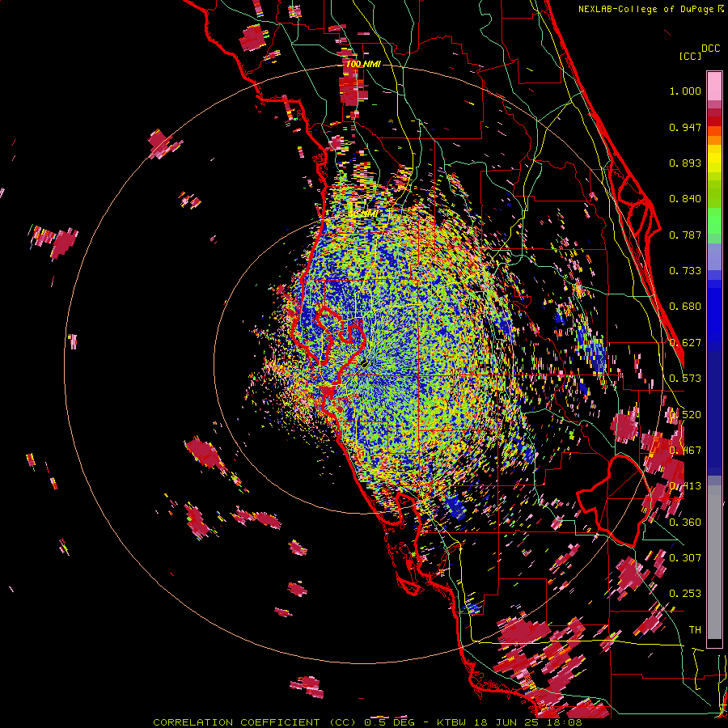Select the 0.360 legend value
Screen dimensions: 728x728
pos(685,523)
